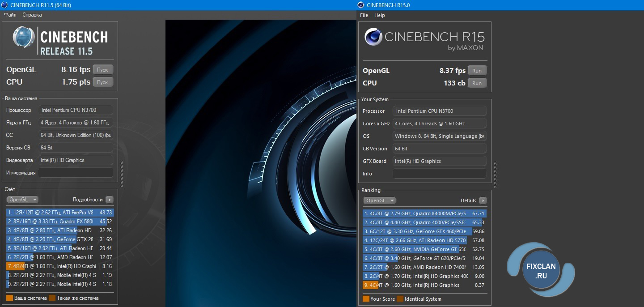Open the OpenGL dropdown under Счёт

tap(23, 200)
